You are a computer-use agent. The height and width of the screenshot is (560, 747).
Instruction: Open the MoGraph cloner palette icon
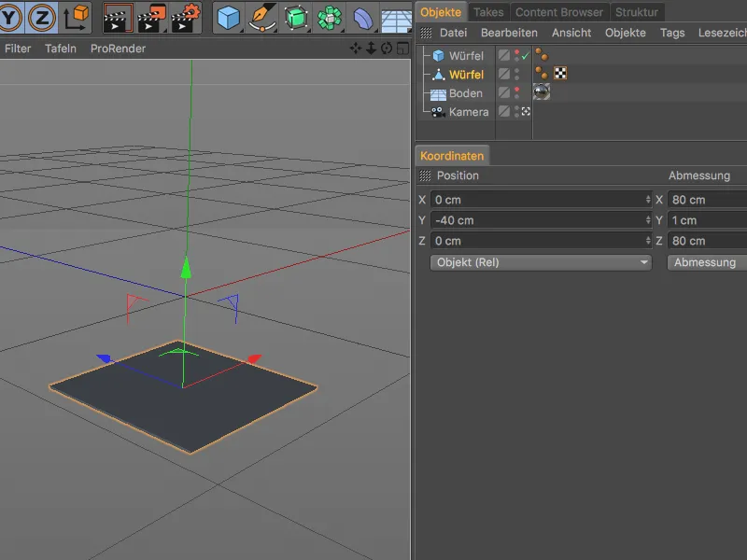tap(330, 18)
